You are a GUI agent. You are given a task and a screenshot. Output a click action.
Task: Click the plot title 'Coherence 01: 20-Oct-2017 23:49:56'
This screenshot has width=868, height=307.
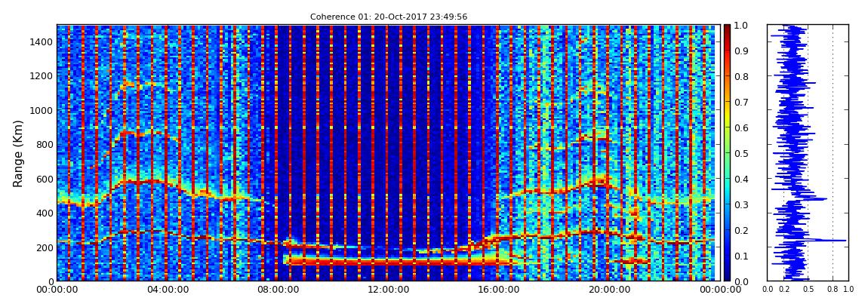coord(388,17)
